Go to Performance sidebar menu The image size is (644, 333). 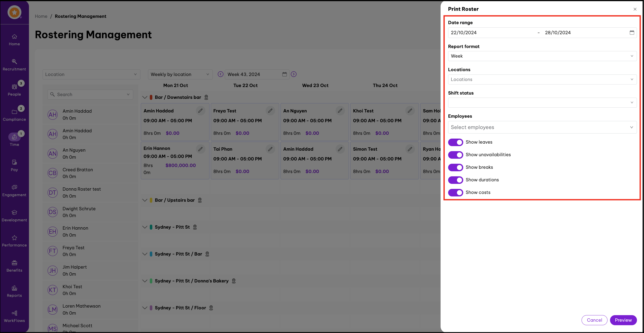14,241
